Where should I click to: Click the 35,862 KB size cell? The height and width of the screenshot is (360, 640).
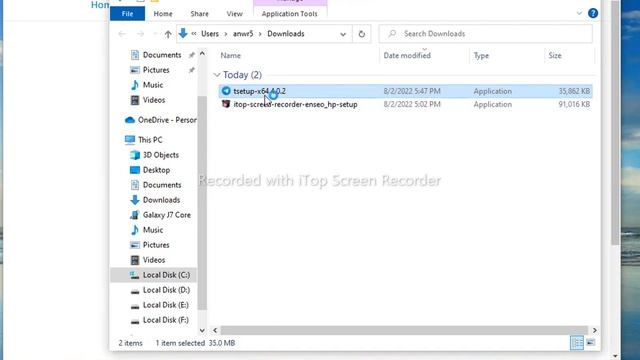[x=574, y=91]
